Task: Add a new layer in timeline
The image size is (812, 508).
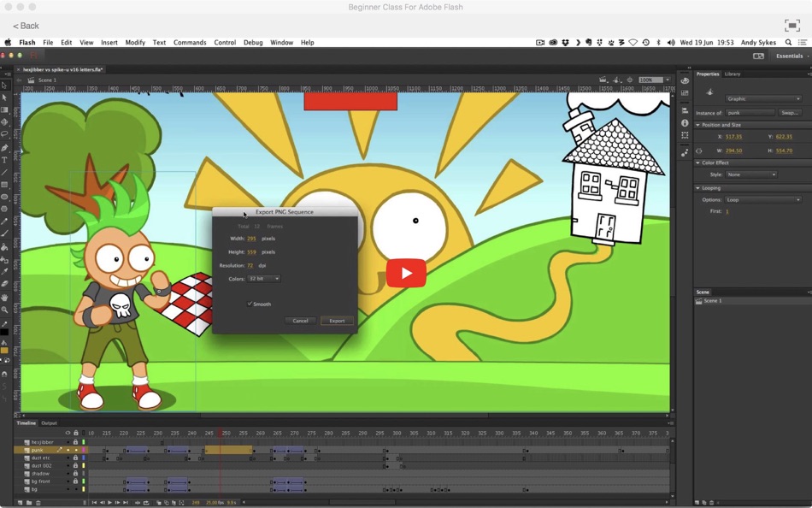Action: (x=21, y=502)
